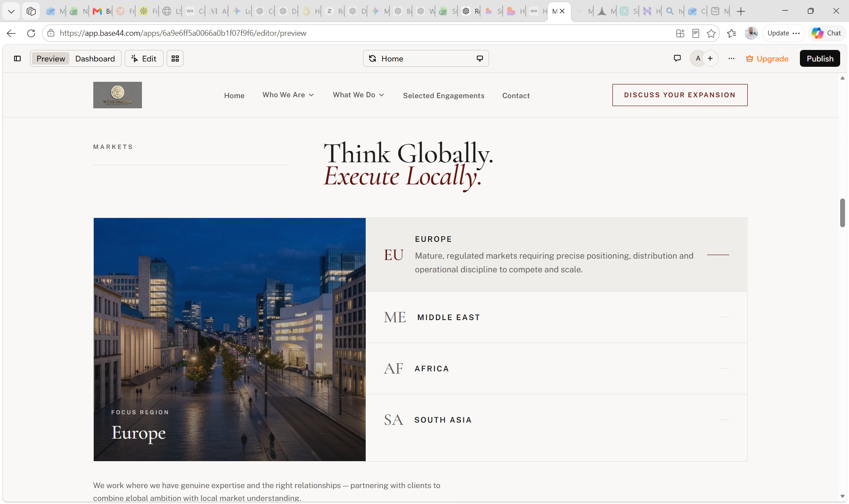The width and height of the screenshot is (849, 504).
Task: Click the browser Update button
Action: click(x=784, y=33)
